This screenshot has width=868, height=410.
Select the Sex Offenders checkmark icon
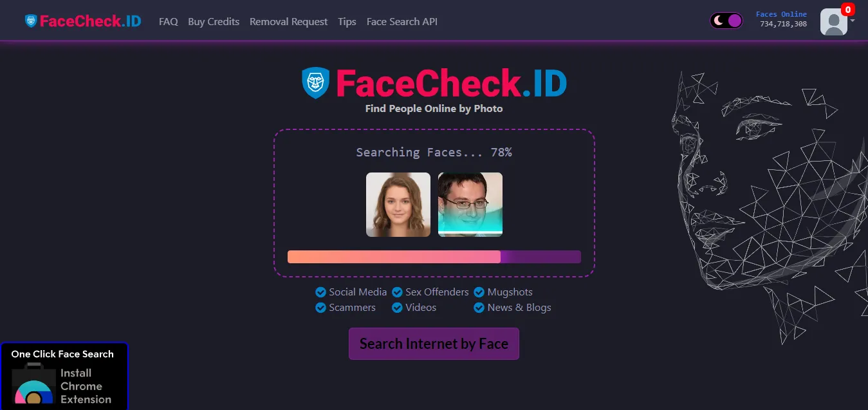coord(397,292)
